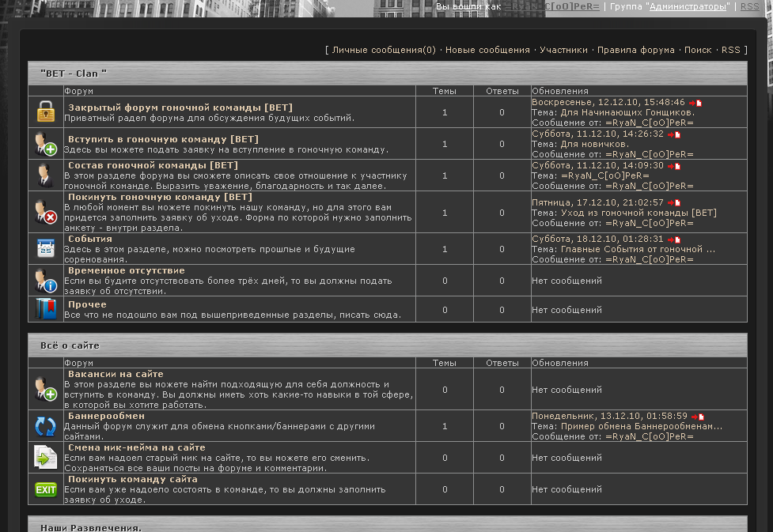The width and height of the screenshot is (773, 532).
Task: Open forum Вступить в гоночную команду [BET]
Action: [x=163, y=139]
